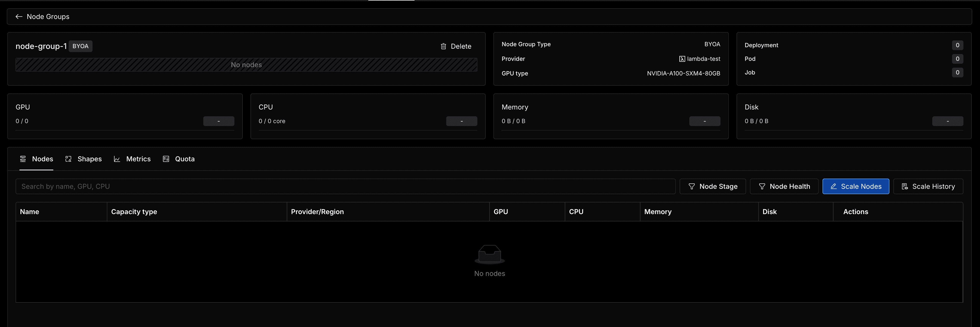Click the Quota tab icon
Image resolution: width=980 pixels, height=327 pixels.
click(x=166, y=159)
